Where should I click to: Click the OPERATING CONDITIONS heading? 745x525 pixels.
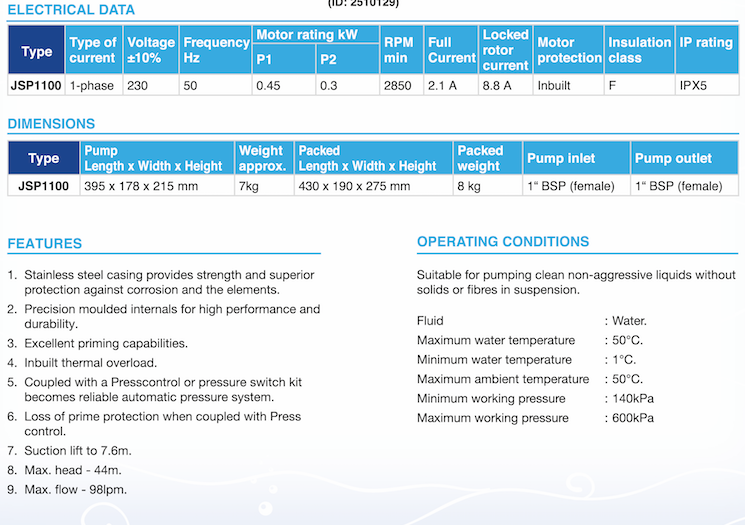pyautogui.click(x=503, y=242)
